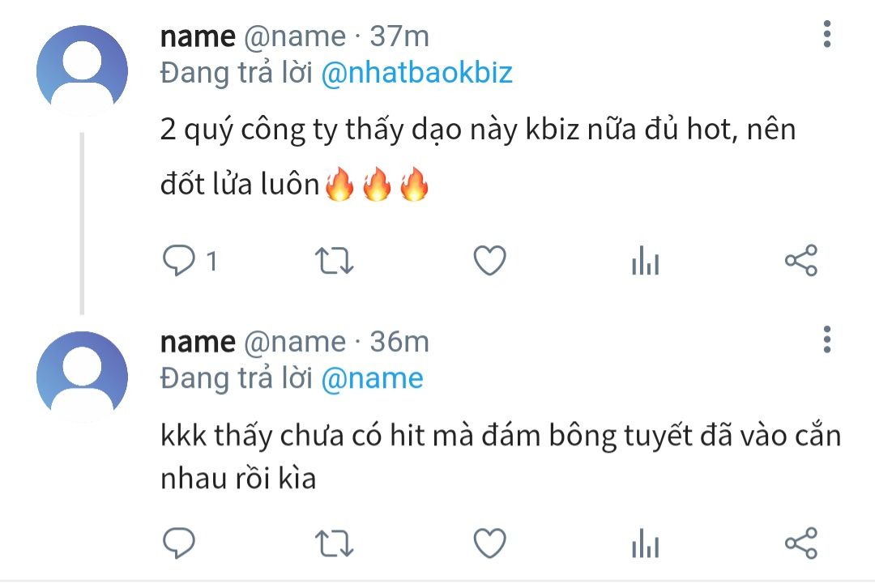View analytics of the 37m tweet
The width and height of the screenshot is (875, 588).
coord(646,261)
